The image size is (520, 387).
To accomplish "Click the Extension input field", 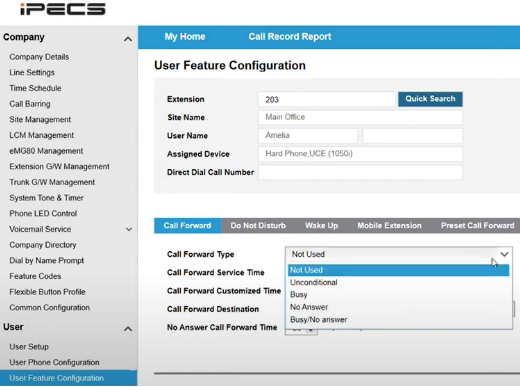I will pyautogui.click(x=327, y=99).
